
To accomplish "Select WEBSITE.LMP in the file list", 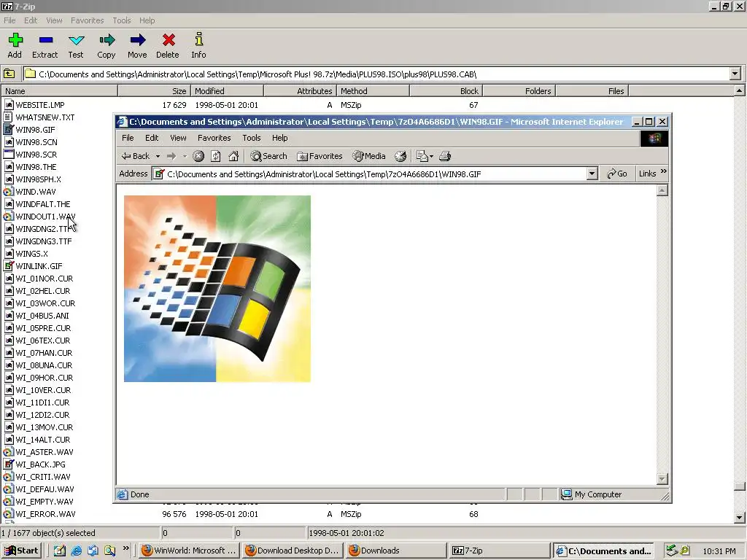I will [40, 105].
